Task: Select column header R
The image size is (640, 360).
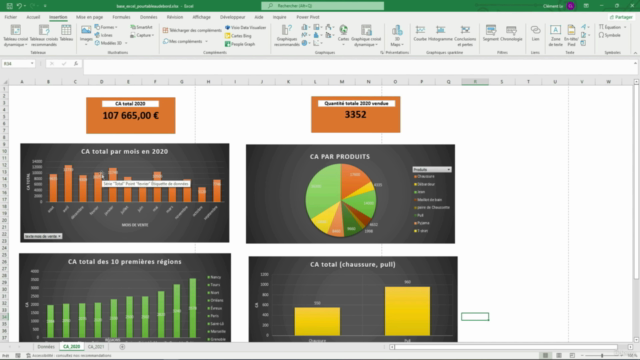Action: pyautogui.click(x=475, y=82)
